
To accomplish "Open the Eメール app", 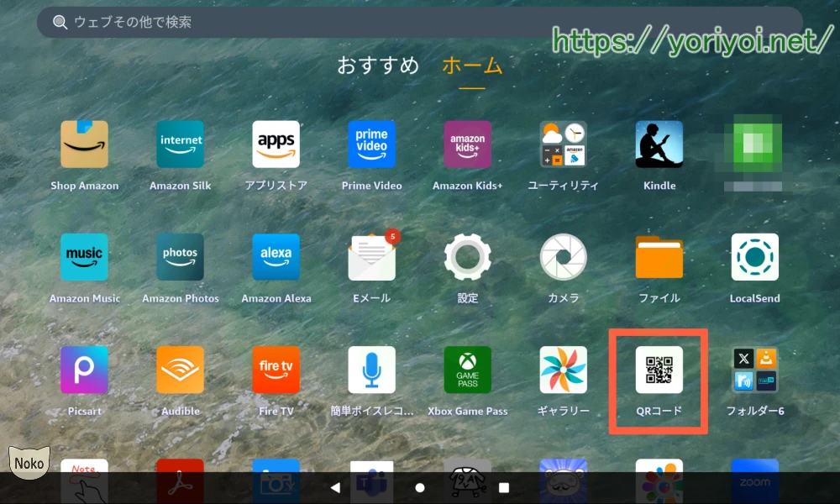I will click(x=372, y=257).
